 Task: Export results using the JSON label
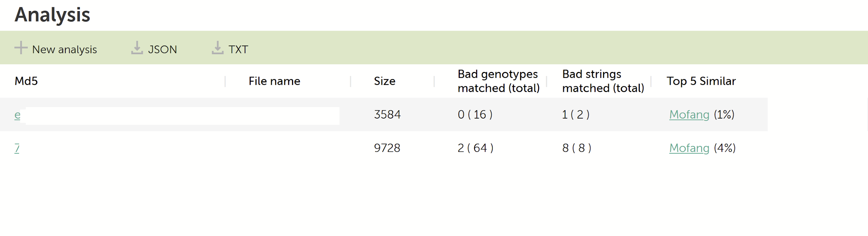point(162,50)
